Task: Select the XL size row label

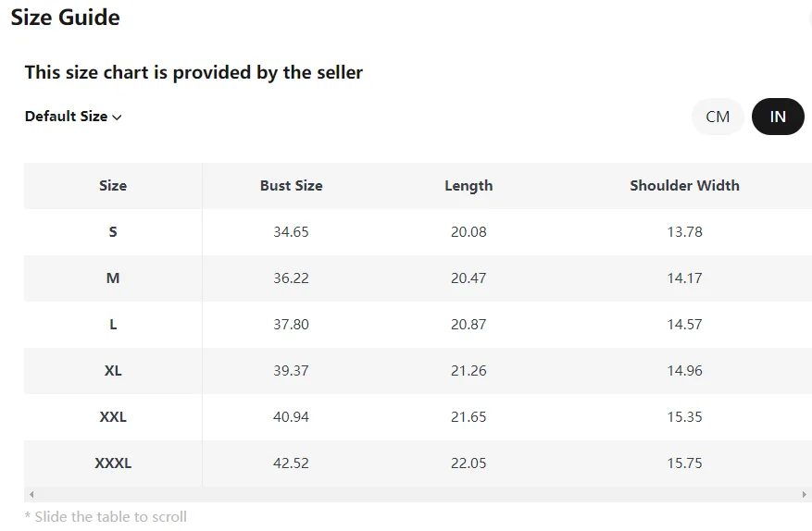Action: tap(113, 371)
